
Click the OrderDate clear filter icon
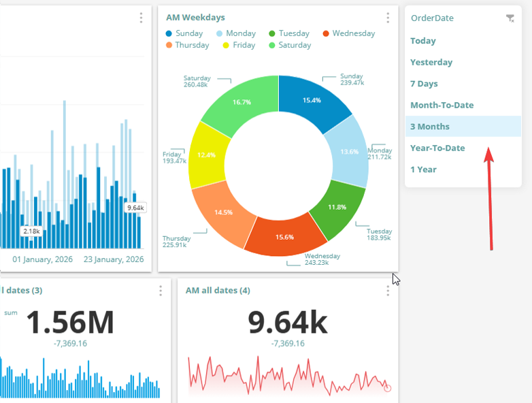510,18
